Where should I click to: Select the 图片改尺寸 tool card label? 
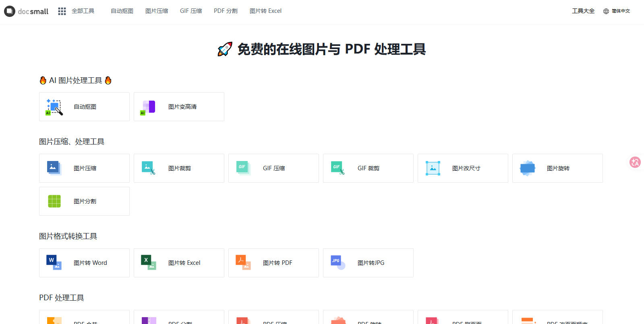click(466, 168)
